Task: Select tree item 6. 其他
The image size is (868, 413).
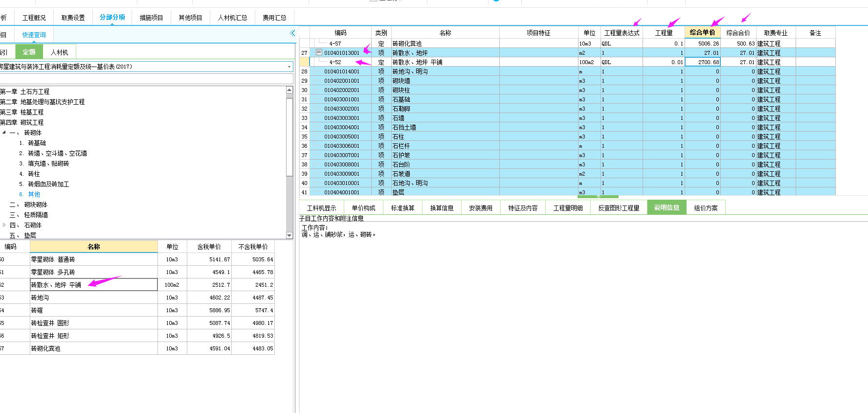Action: tap(30, 194)
